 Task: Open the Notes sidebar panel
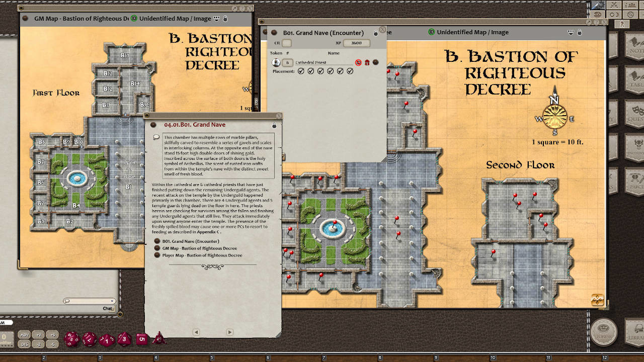(x=635, y=44)
